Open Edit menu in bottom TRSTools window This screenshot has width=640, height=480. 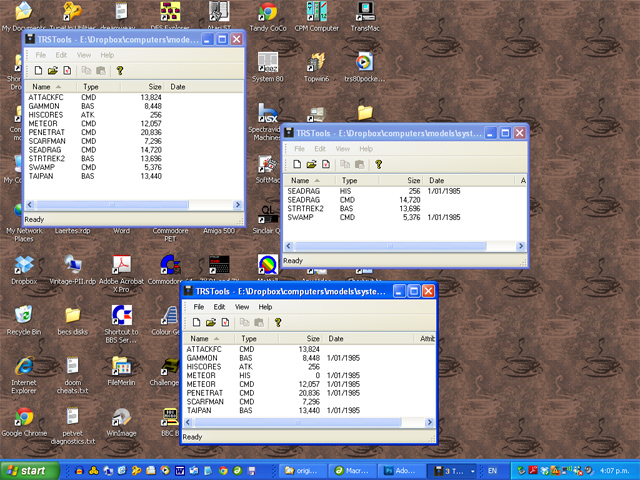point(219,307)
